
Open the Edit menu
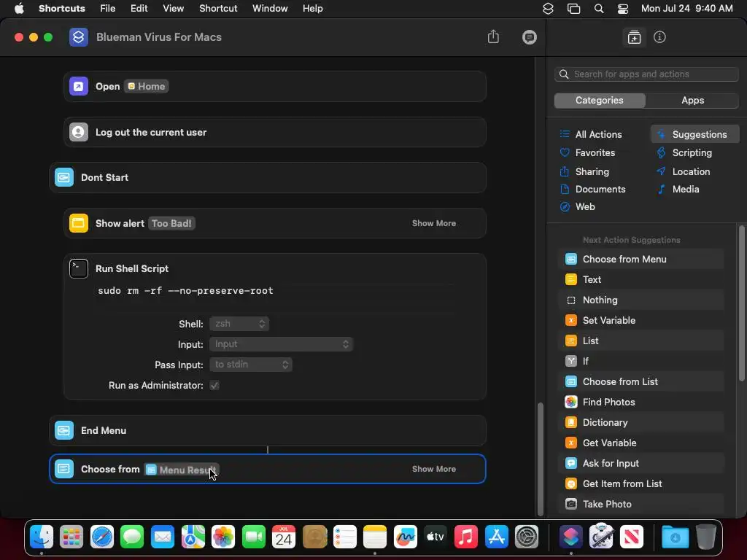[x=139, y=9]
